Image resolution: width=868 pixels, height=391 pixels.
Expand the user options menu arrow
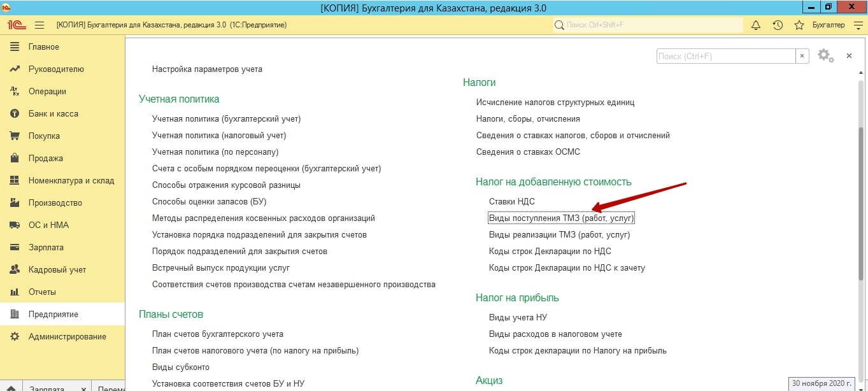858,25
